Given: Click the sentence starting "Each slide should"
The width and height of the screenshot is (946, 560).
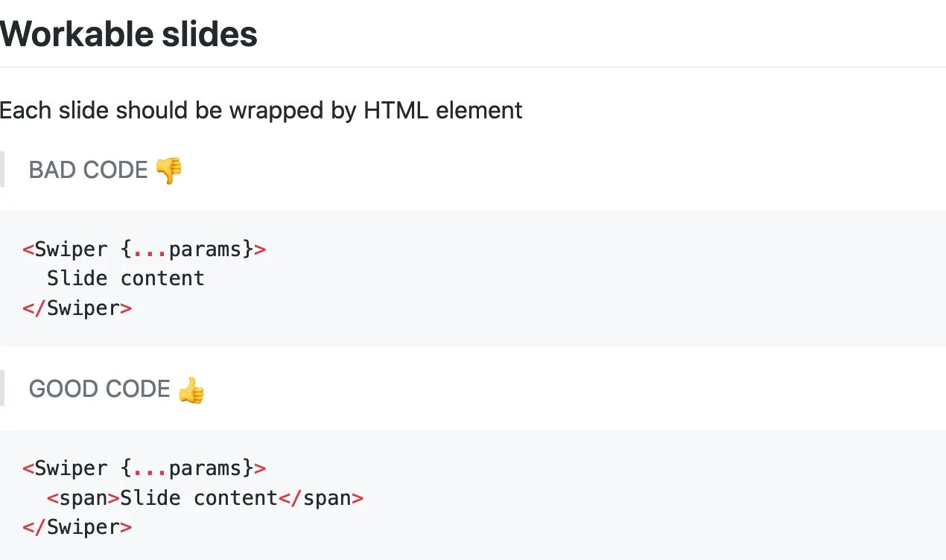Looking at the screenshot, I should [261, 111].
